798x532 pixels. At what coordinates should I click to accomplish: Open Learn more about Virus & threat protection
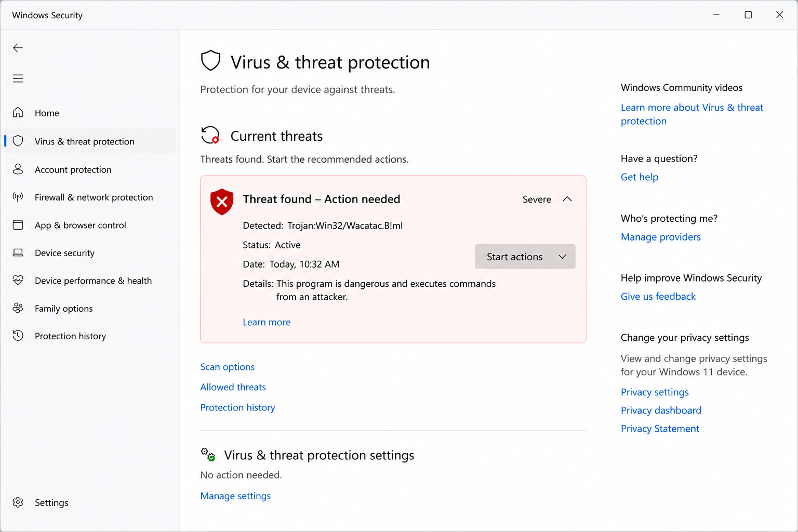point(692,114)
